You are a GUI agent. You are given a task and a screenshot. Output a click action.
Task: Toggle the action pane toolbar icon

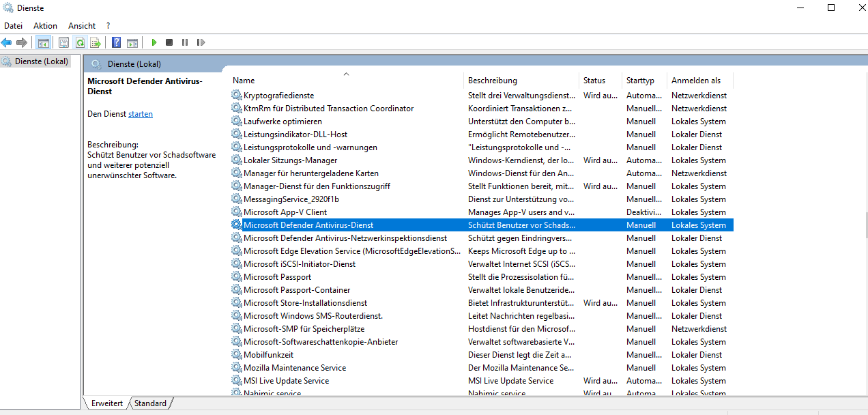[132, 42]
